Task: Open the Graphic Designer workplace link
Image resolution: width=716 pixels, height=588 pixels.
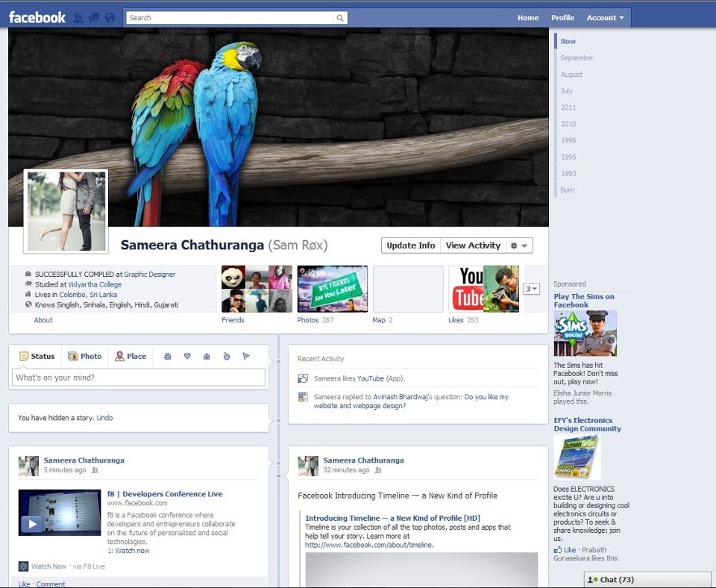Action: pyautogui.click(x=150, y=275)
